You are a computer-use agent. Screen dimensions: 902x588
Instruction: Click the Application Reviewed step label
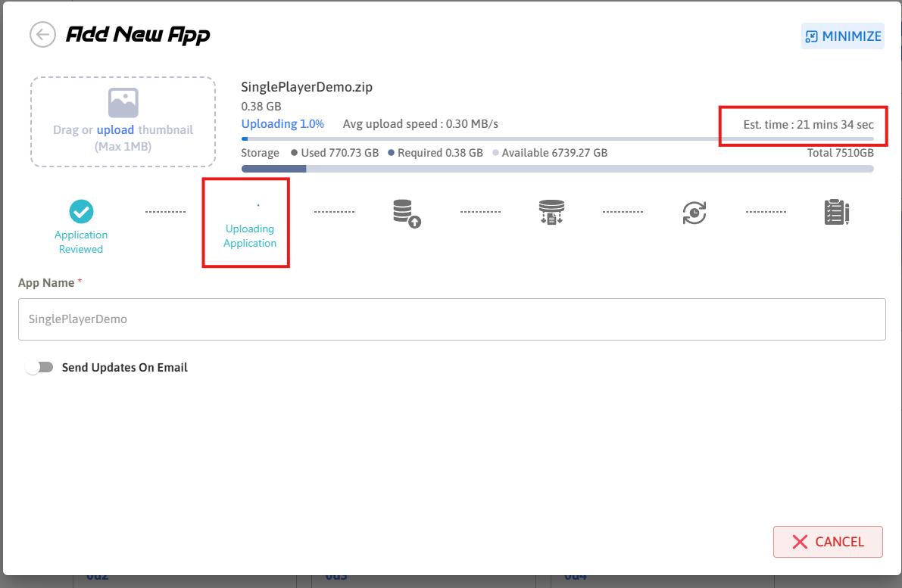pyautogui.click(x=81, y=241)
